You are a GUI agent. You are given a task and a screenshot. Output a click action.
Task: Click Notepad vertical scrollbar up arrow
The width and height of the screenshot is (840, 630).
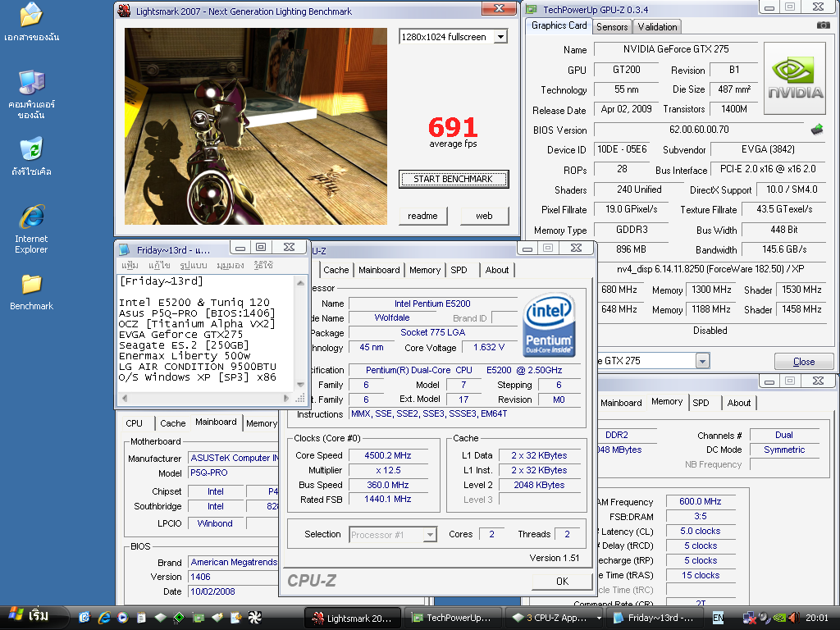(300, 282)
